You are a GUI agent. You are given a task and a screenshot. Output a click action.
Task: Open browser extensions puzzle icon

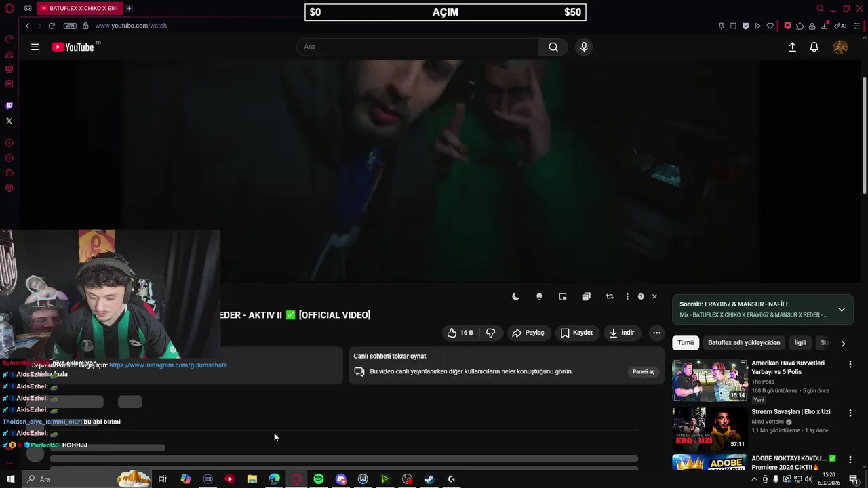pyautogui.click(x=800, y=26)
